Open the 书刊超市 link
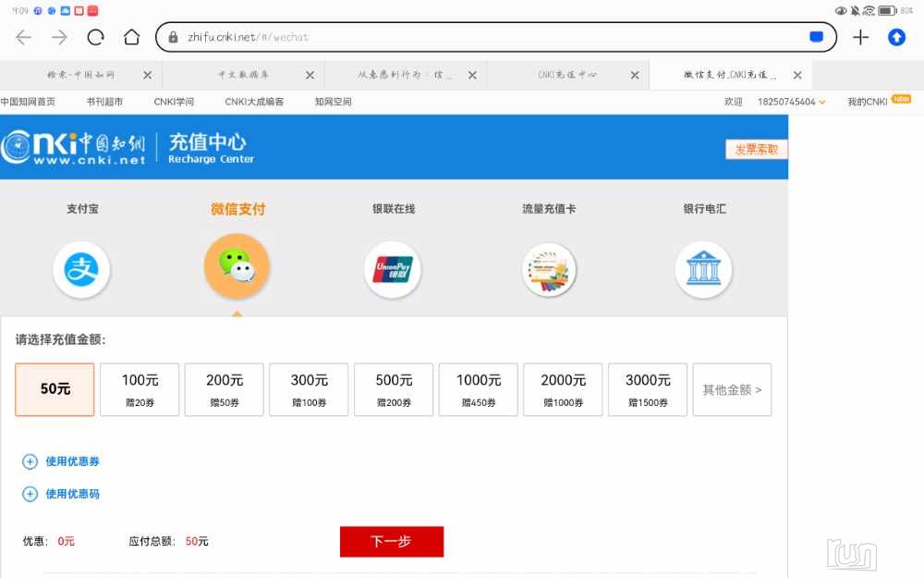924x578 pixels. coord(104,102)
